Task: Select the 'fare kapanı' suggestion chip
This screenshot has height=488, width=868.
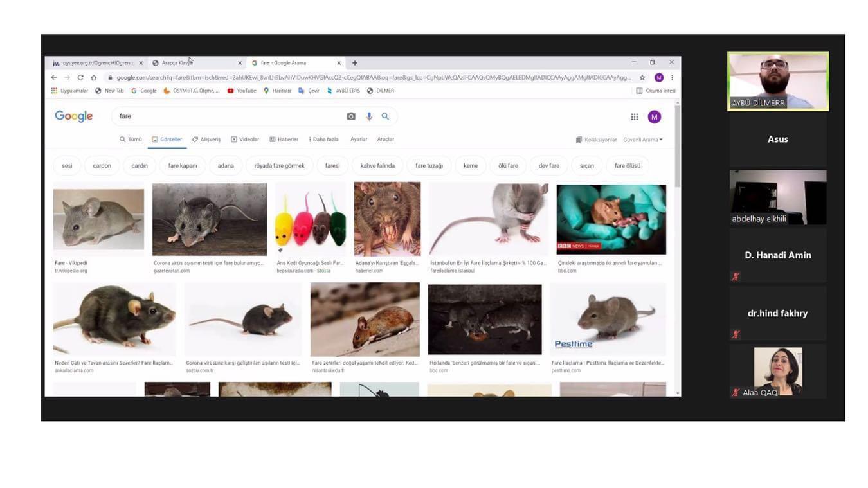Action: pos(183,166)
